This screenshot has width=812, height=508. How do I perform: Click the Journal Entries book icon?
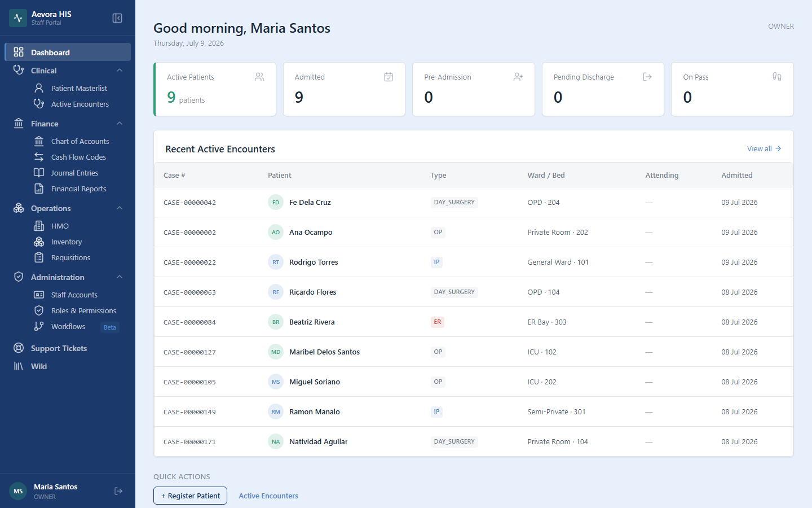(39, 173)
